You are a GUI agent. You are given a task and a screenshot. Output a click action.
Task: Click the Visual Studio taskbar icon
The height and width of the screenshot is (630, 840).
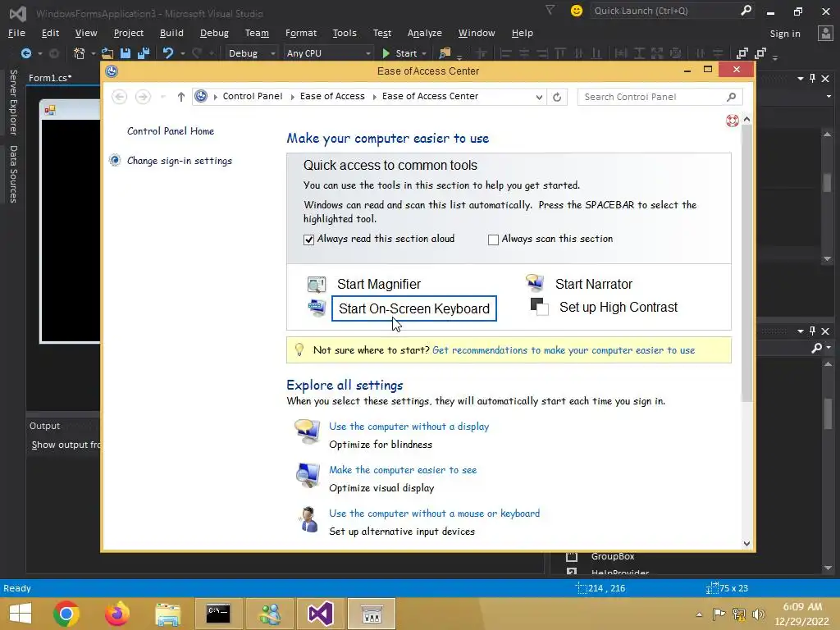[321, 614]
